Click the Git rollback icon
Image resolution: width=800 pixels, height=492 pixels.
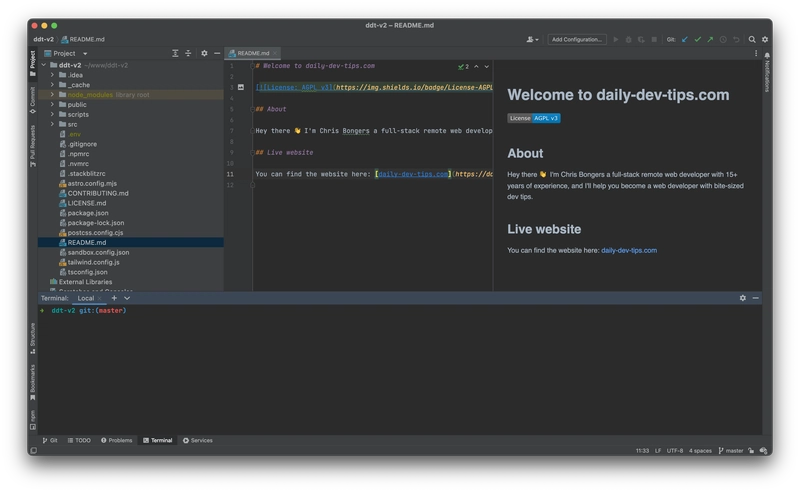click(x=736, y=39)
